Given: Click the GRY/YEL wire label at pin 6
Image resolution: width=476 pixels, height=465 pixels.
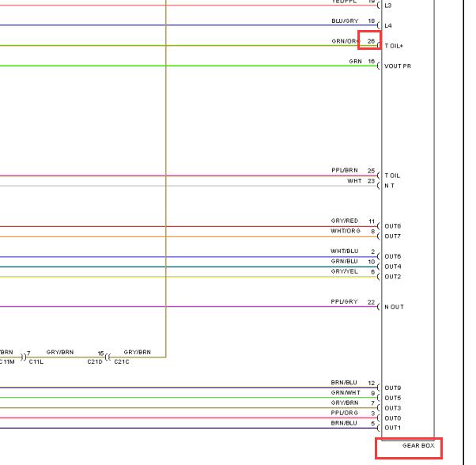Looking at the screenshot, I should [344, 271].
